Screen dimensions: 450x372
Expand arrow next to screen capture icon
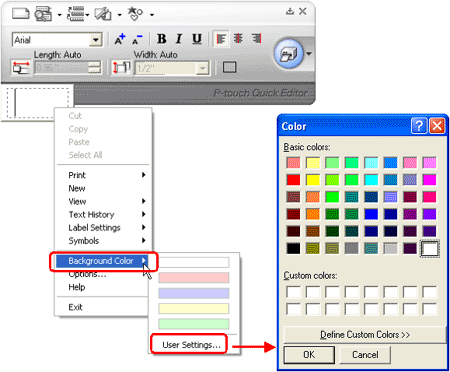119,15
